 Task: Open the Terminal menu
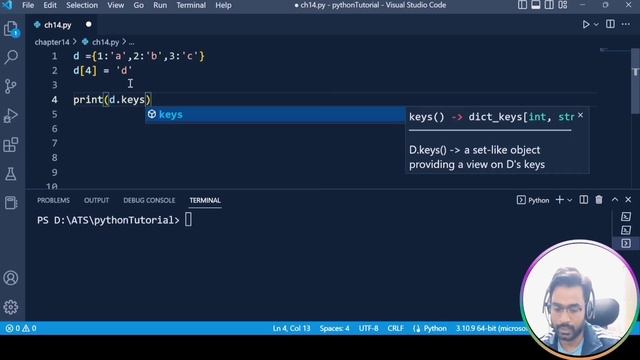191,5
